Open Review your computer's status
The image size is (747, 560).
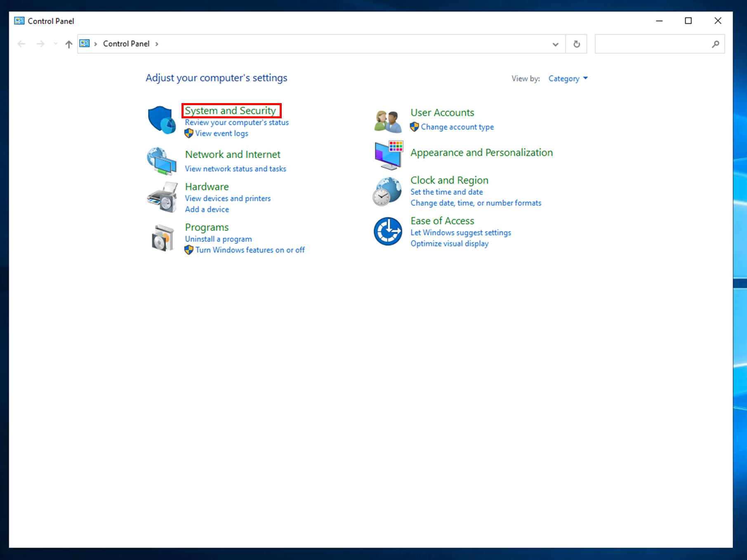pos(237,122)
